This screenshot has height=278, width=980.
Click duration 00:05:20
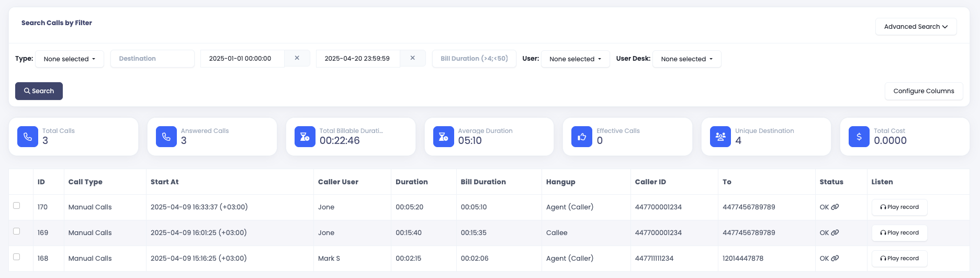pyautogui.click(x=409, y=207)
